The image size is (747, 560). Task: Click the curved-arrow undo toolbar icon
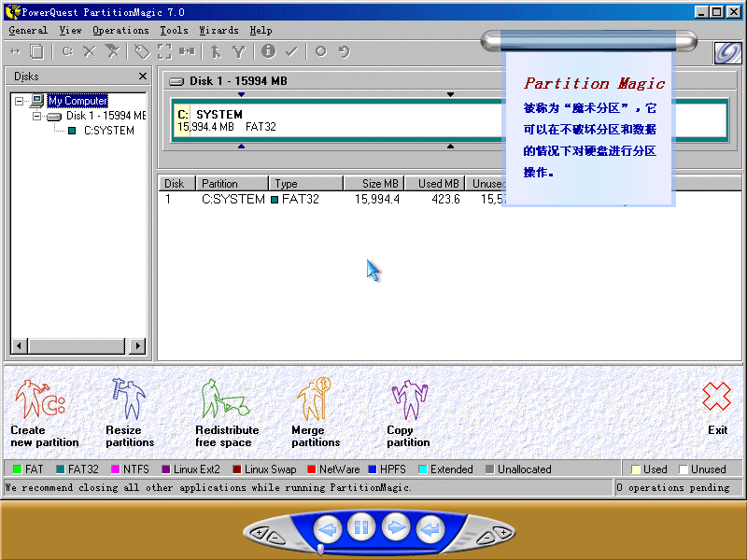click(344, 51)
